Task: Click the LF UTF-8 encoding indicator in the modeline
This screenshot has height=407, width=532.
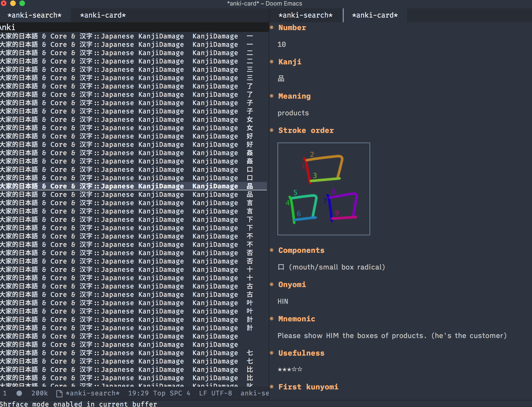Action: coord(215,393)
